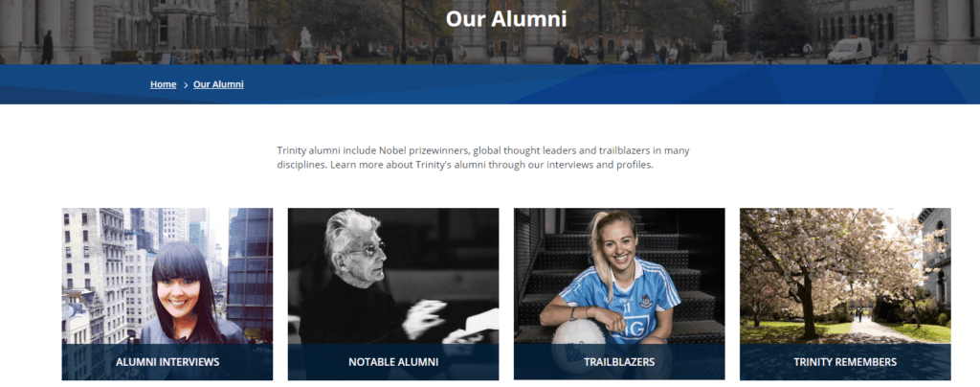Screen dimensions: 980x387
Task: Open the Alumni Interviews label bar
Action: click(167, 362)
